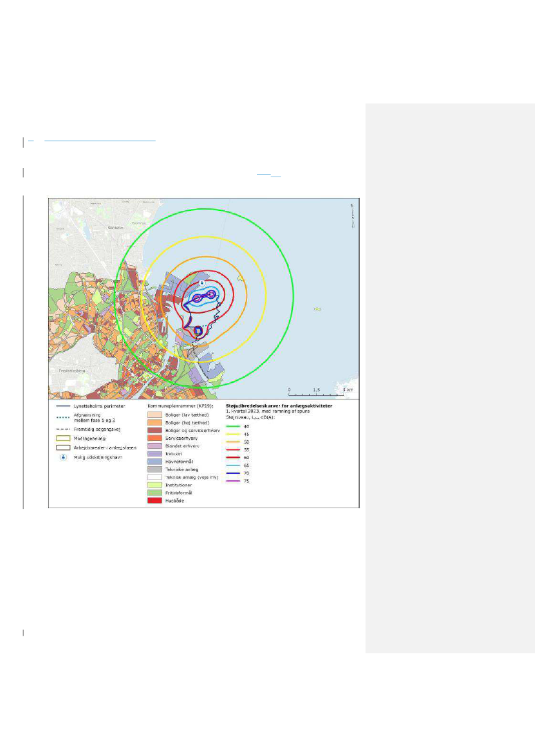Click the 'Frederiksberg' label on the map
The height and width of the screenshot is (756, 535).
[x=72, y=371]
